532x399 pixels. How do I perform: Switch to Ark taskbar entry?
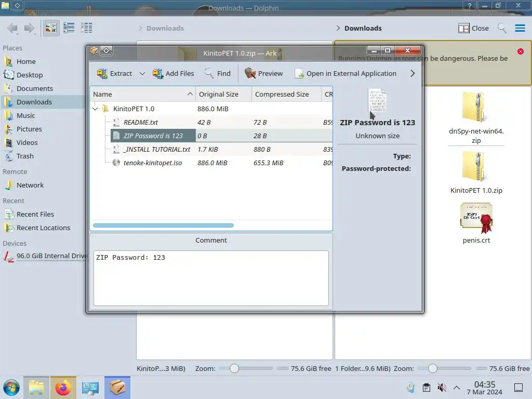tap(117, 388)
